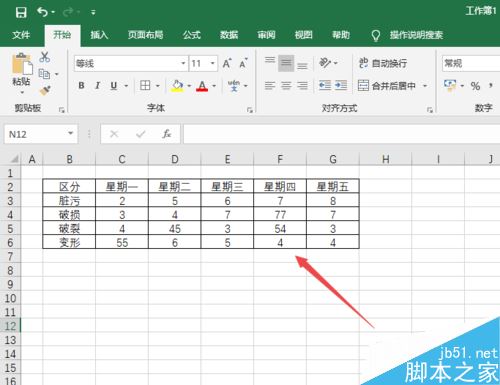Apply the red font color A
This screenshot has width=500, height=385.
(x=202, y=86)
